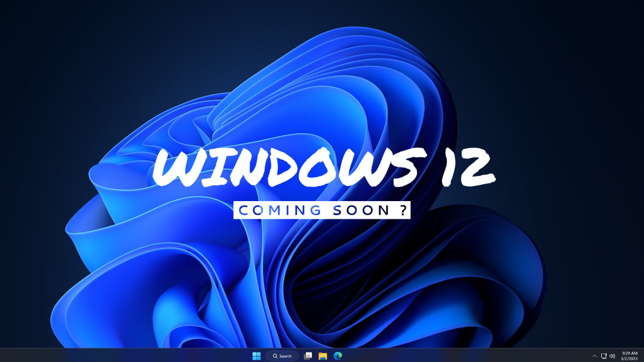
Task: Show hidden system tray icons
Action: [x=595, y=356]
